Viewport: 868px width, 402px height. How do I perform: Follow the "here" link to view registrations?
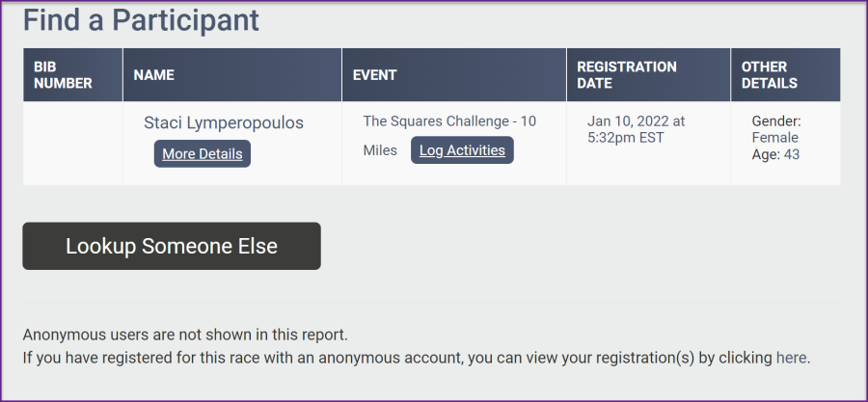tap(791, 358)
